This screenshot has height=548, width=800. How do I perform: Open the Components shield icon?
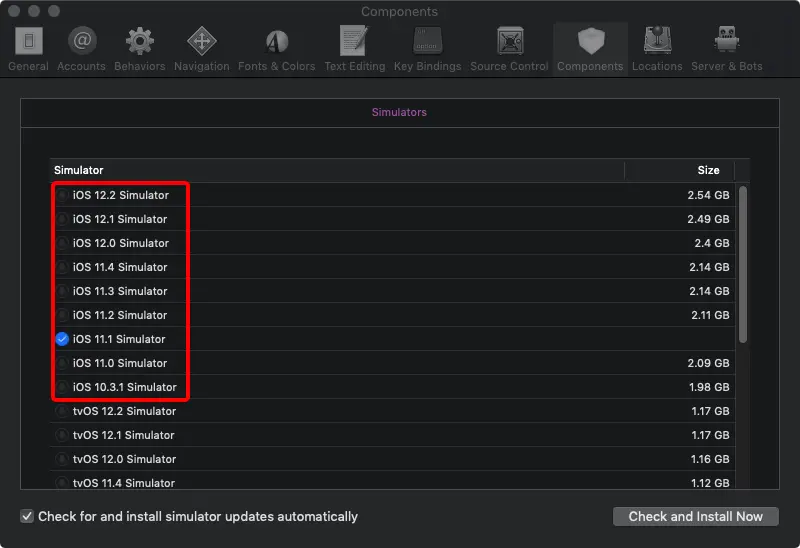[x=590, y=41]
